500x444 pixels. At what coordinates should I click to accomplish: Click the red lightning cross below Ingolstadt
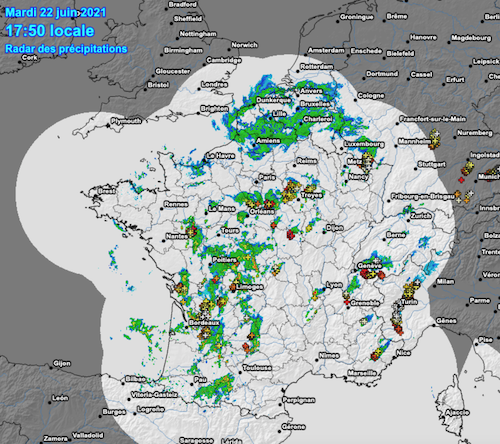(461, 180)
